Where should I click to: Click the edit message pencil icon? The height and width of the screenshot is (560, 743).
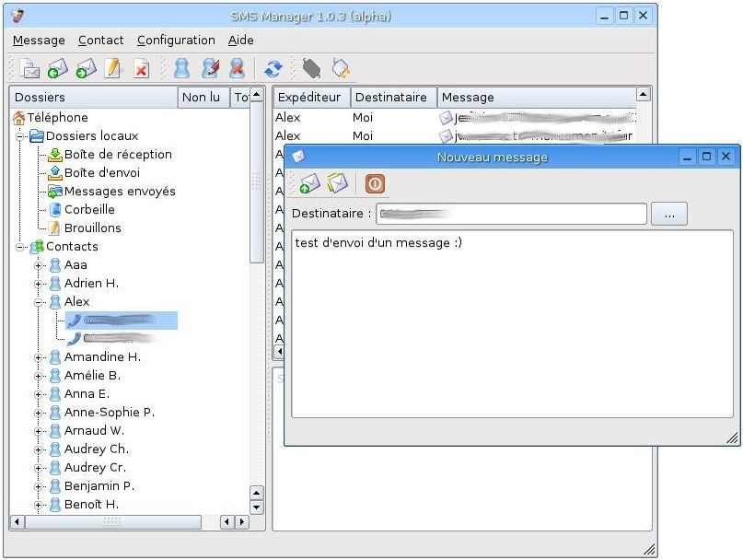point(113,68)
